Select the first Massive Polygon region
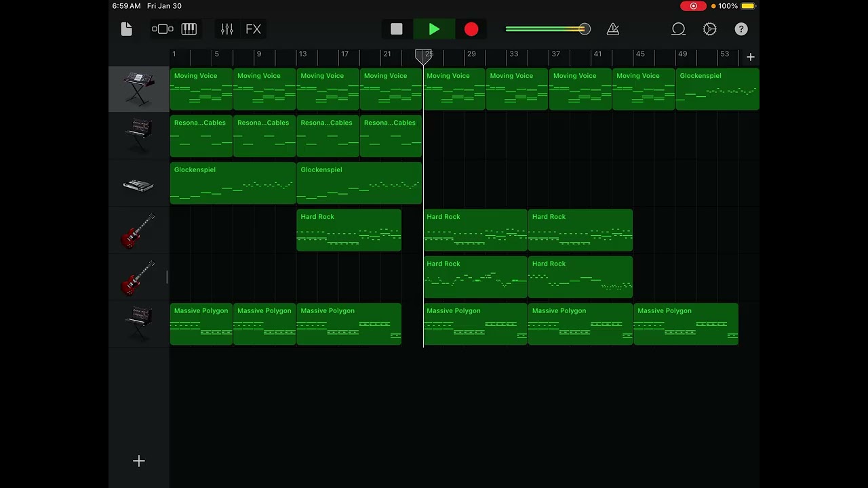This screenshot has height=488, width=868. click(x=201, y=324)
